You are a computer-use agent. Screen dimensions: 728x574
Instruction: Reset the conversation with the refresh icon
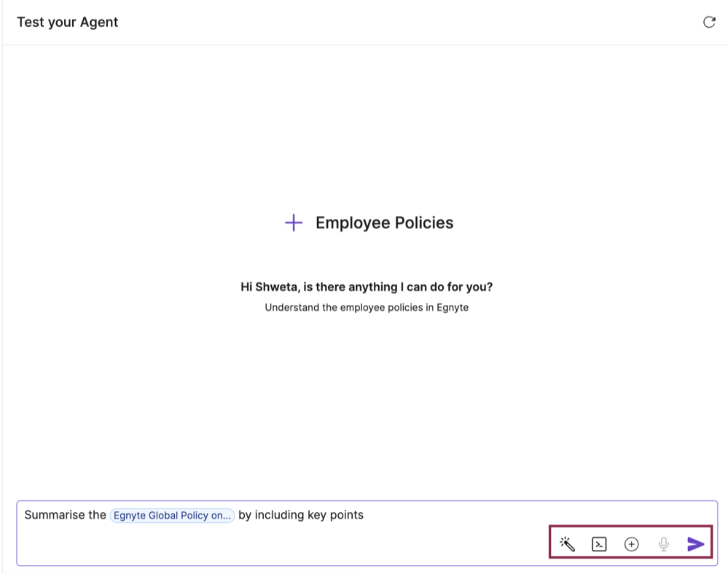(x=709, y=22)
